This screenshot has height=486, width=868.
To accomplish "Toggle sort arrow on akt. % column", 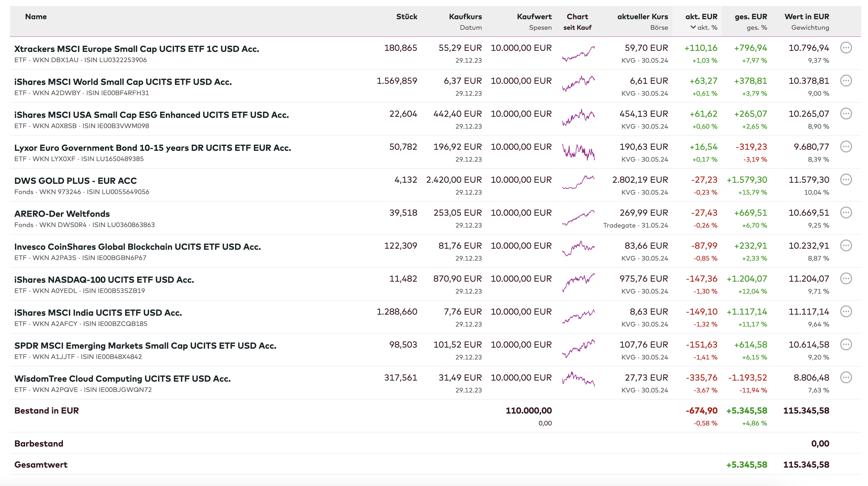I will (x=693, y=27).
